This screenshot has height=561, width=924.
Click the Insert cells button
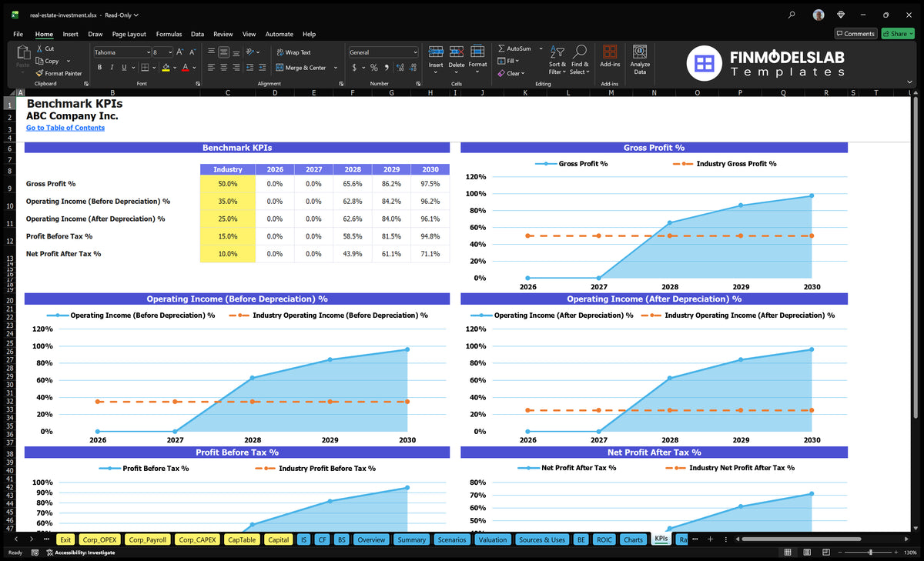pos(436,58)
